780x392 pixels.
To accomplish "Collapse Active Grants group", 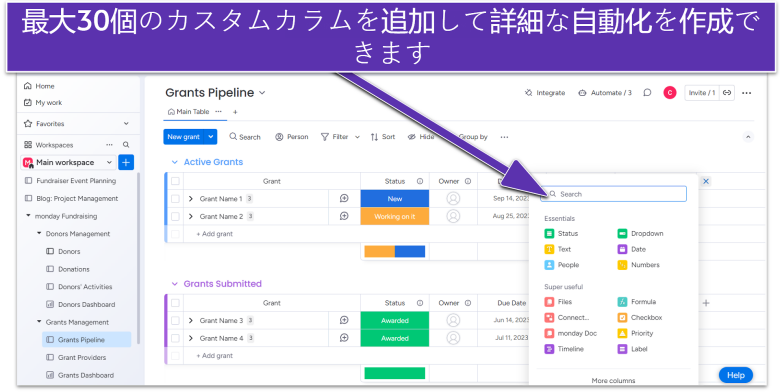I will coord(175,162).
